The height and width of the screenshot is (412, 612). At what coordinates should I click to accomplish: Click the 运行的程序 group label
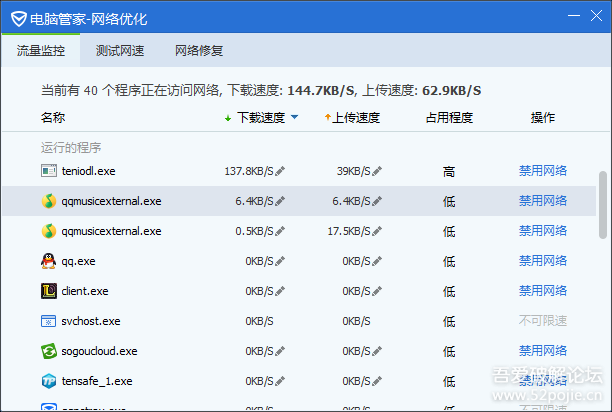[71, 148]
